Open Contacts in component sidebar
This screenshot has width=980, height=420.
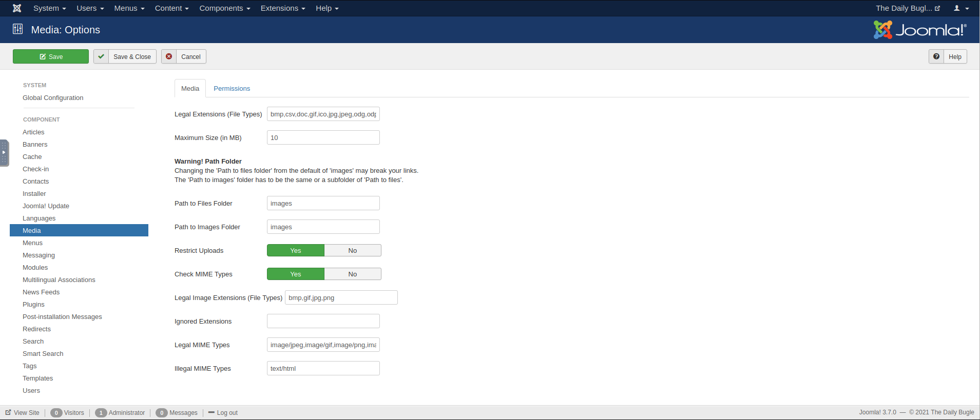[x=36, y=181]
